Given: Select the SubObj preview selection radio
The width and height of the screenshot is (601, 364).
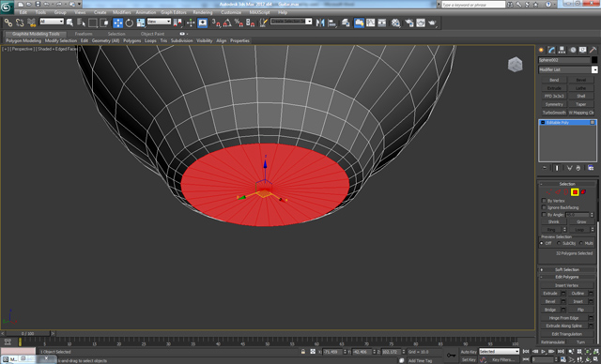Looking at the screenshot, I should click(559, 243).
